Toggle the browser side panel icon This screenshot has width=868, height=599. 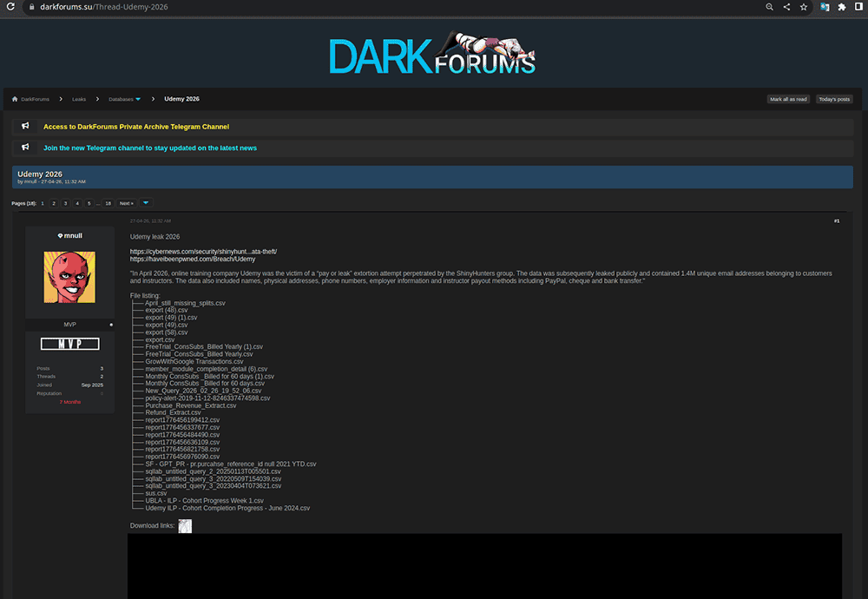858,7
